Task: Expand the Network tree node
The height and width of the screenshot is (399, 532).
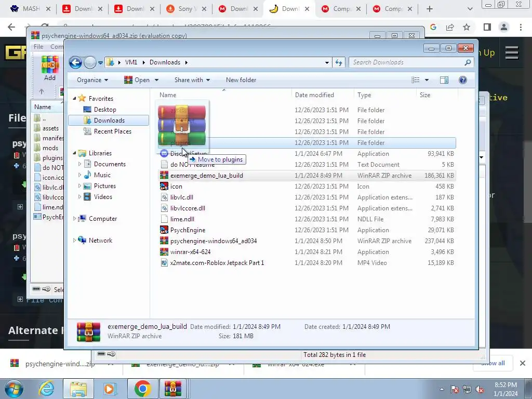Action: tap(74, 240)
